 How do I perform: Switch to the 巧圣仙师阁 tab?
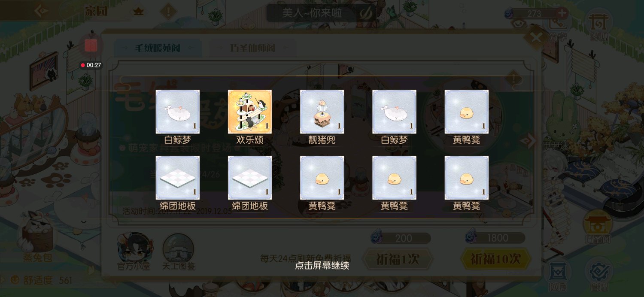[252, 48]
